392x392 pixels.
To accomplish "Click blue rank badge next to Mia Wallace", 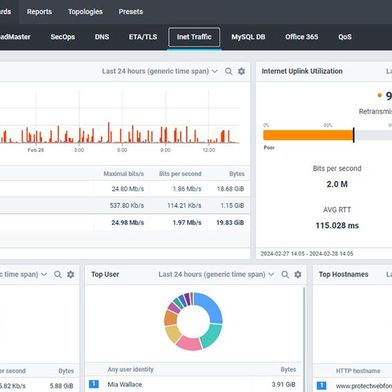I will (94, 384).
